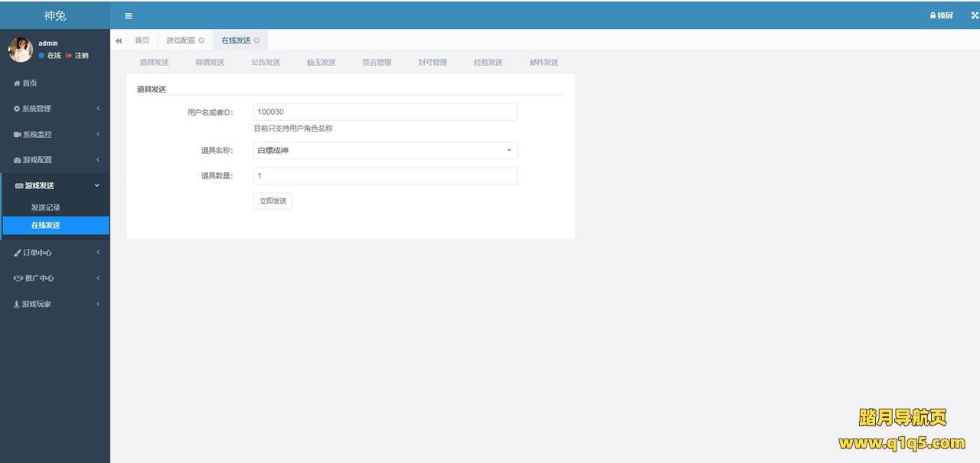Toggle the sidebar with the hamburger icon

pos(128,16)
